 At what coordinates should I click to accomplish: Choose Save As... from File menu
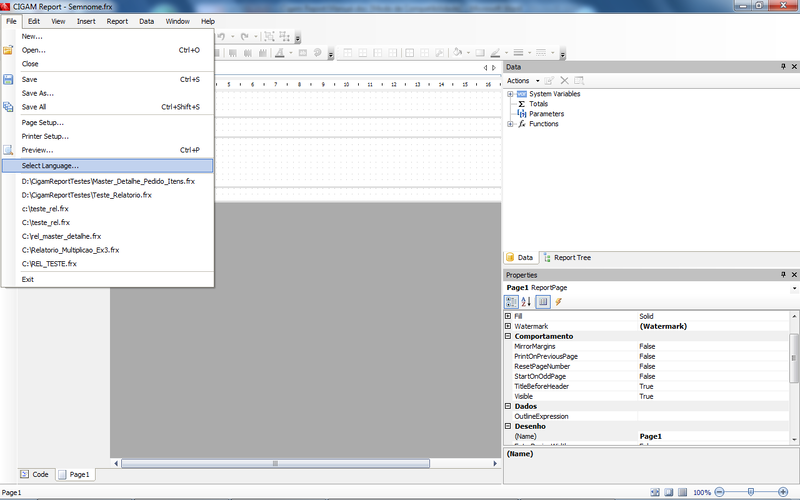(107, 93)
